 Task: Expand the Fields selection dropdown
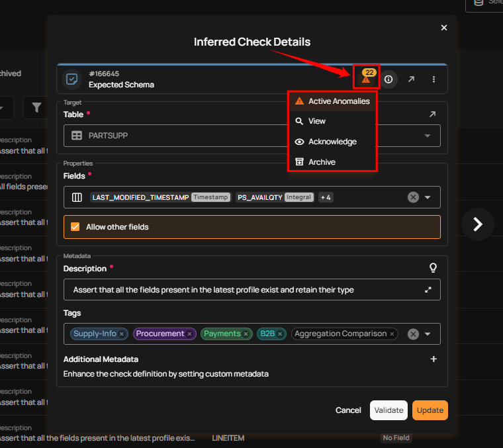[x=428, y=197]
